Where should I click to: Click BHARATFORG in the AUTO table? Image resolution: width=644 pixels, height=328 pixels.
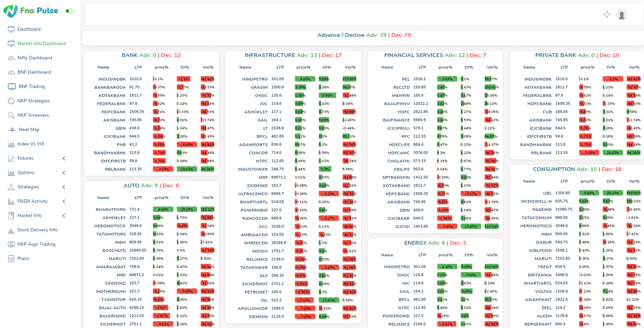coord(111,210)
